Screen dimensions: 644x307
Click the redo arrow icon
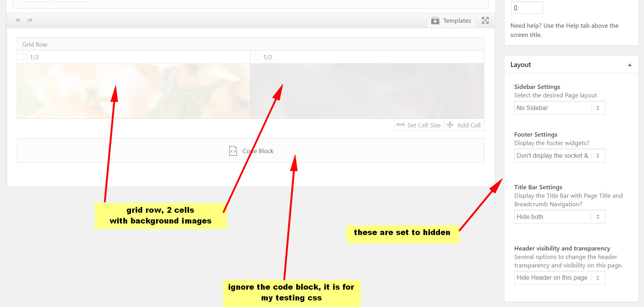click(30, 20)
